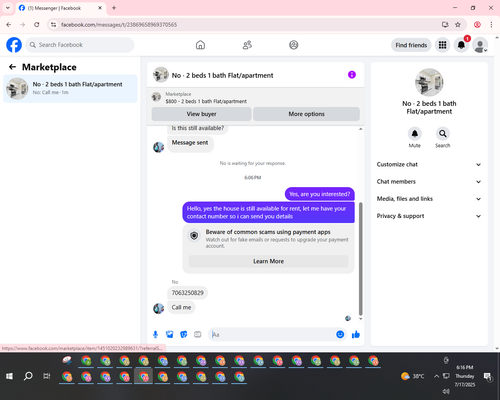Click the address bar URL
The height and width of the screenshot is (400, 500).
pyautogui.click(x=119, y=25)
